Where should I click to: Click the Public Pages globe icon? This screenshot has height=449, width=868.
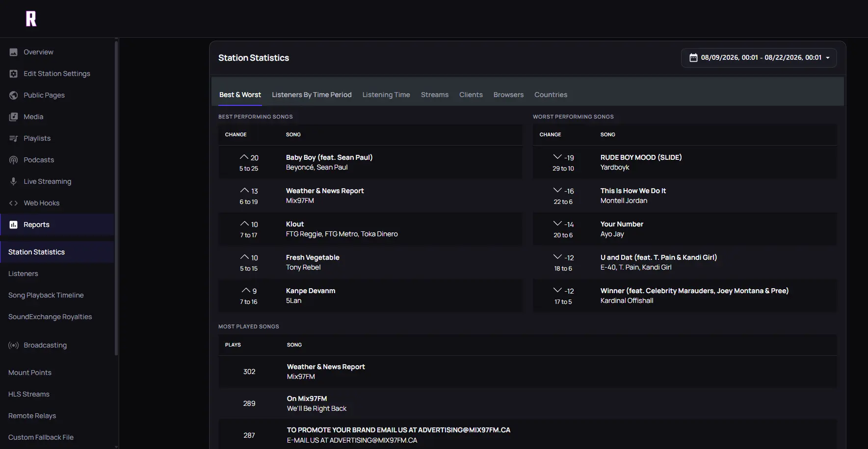point(13,95)
